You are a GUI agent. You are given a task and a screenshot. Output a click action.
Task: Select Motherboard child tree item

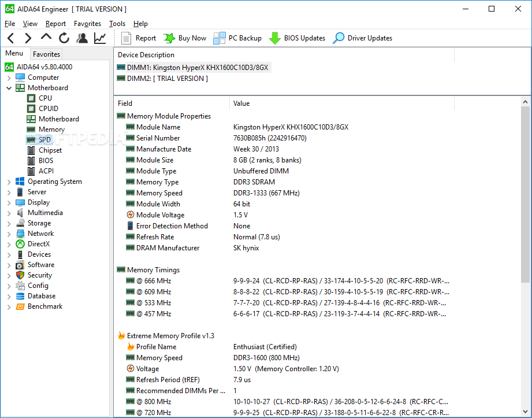click(x=59, y=119)
